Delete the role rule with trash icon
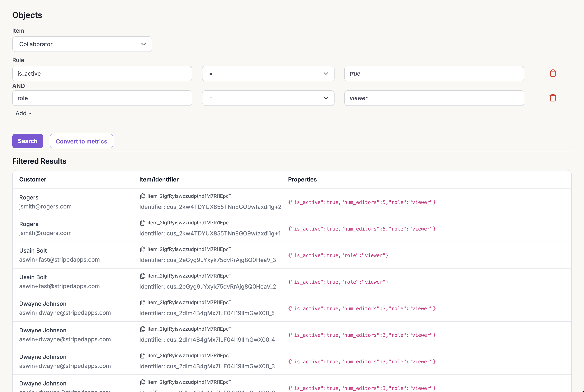Image resolution: width=584 pixels, height=392 pixels. pyautogui.click(x=553, y=98)
